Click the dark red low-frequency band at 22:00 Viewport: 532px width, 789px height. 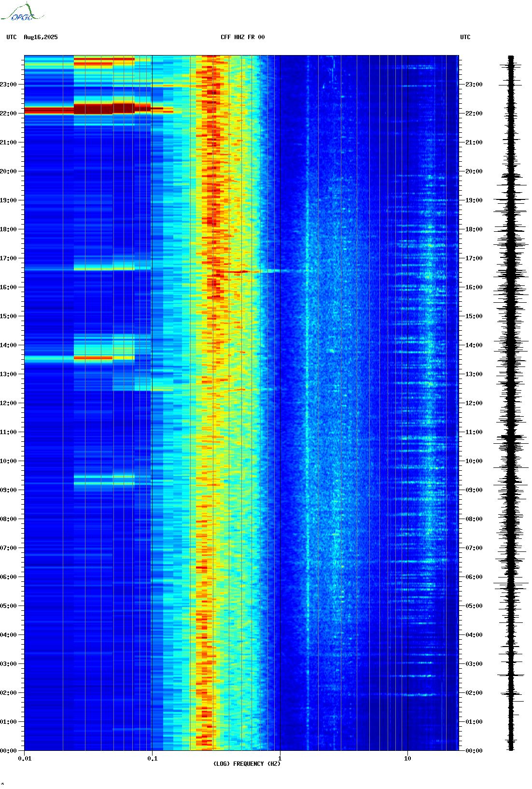[x=99, y=109]
